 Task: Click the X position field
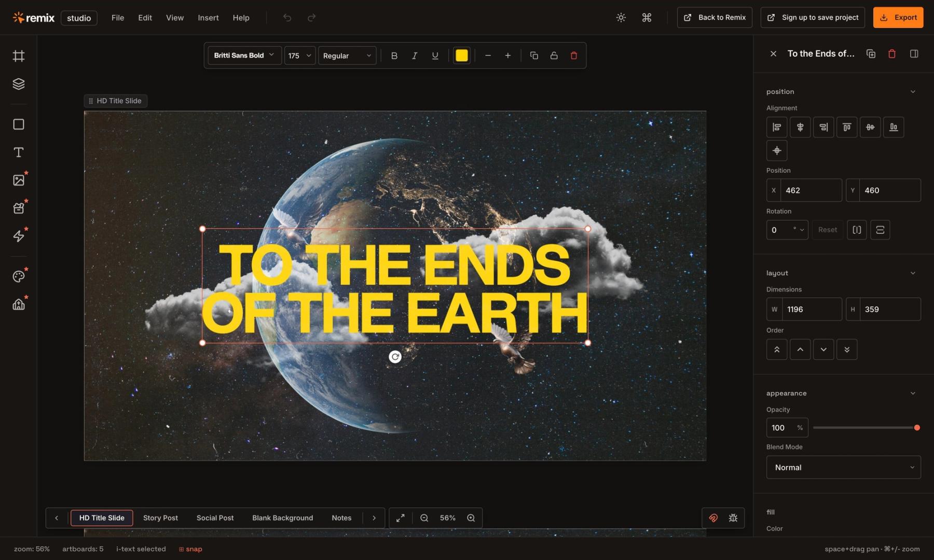pyautogui.click(x=804, y=190)
